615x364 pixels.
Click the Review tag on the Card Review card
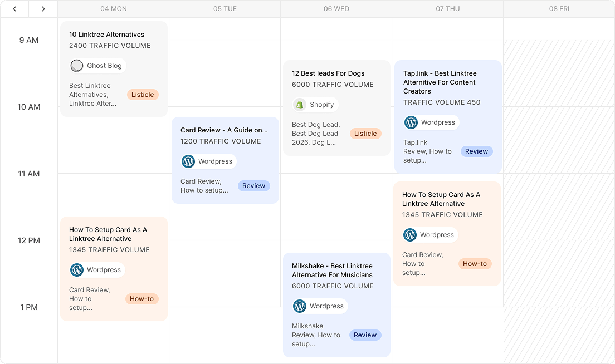click(x=253, y=186)
